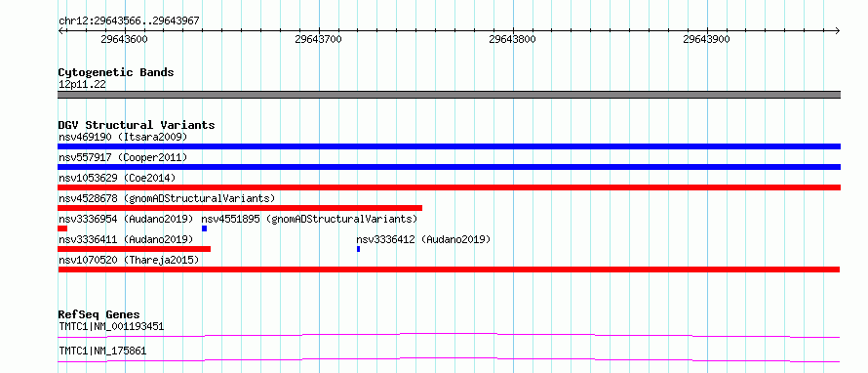Select the nsv4528678 gnomAD variant label
This screenshot has width=868, height=373.
tap(167, 198)
